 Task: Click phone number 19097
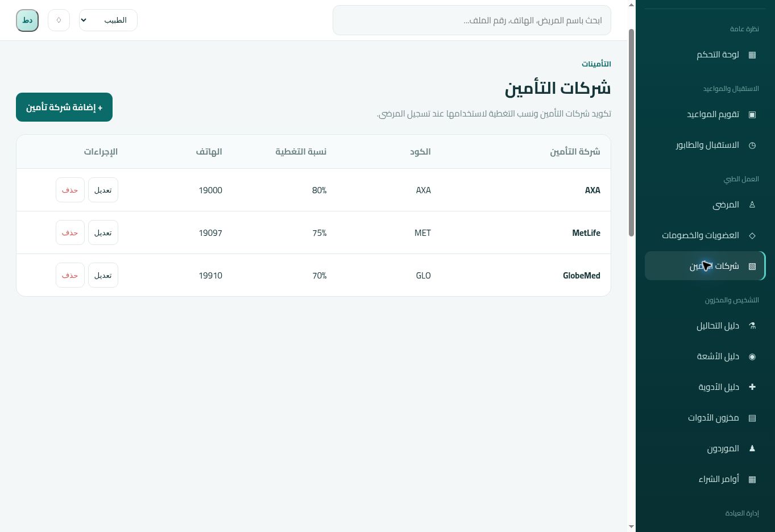(x=210, y=233)
